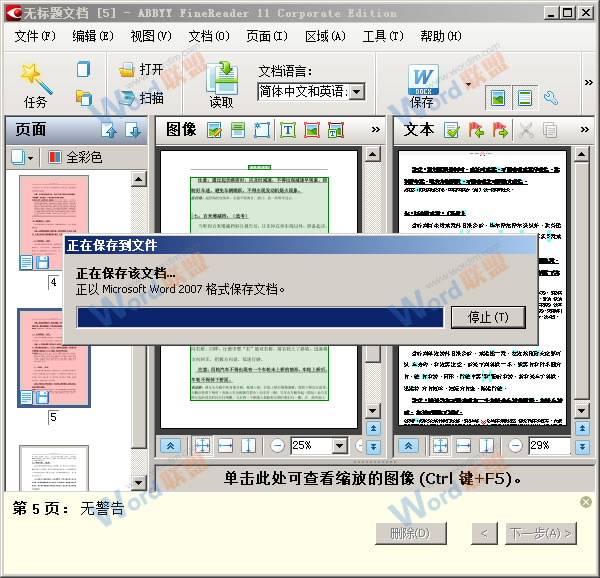The height and width of the screenshot is (578, 600).
Task: Click the previous warning < button
Action: pos(484,533)
